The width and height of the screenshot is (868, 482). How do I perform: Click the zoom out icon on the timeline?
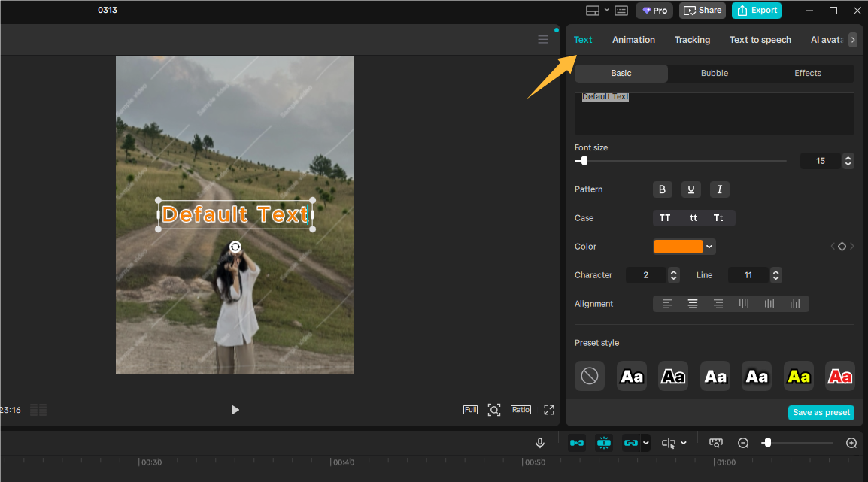[x=743, y=443]
